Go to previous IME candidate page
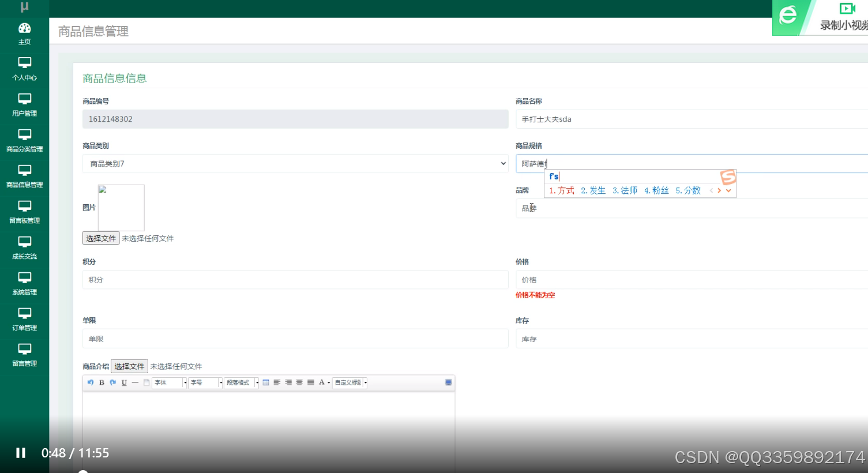Image resolution: width=868 pixels, height=473 pixels. (711, 190)
